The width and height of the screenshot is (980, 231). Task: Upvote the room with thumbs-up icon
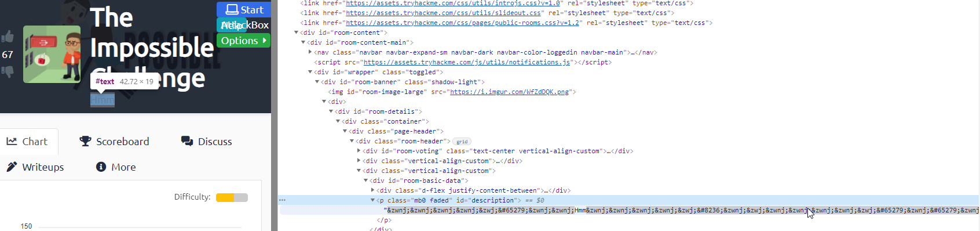coord(8,37)
